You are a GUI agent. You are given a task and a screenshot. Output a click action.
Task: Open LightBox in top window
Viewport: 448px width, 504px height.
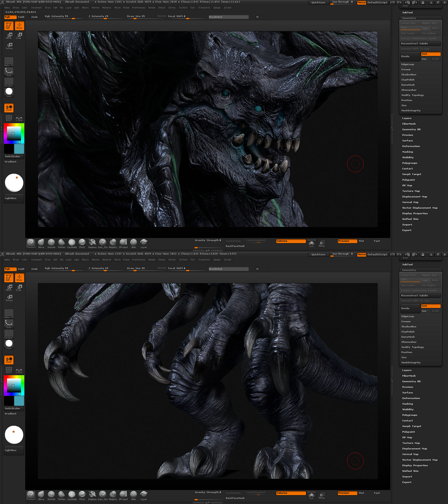click(14, 198)
